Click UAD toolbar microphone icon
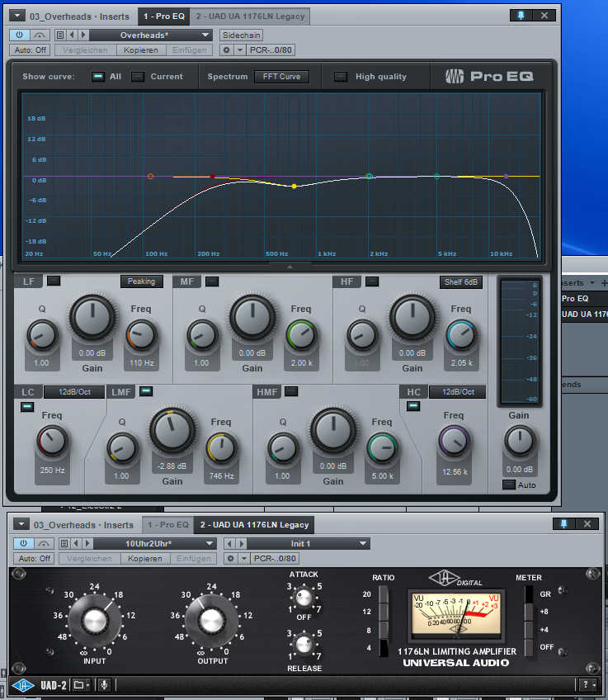Image resolution: width=608 pixels, height=700 pixels. pos(104,684)
